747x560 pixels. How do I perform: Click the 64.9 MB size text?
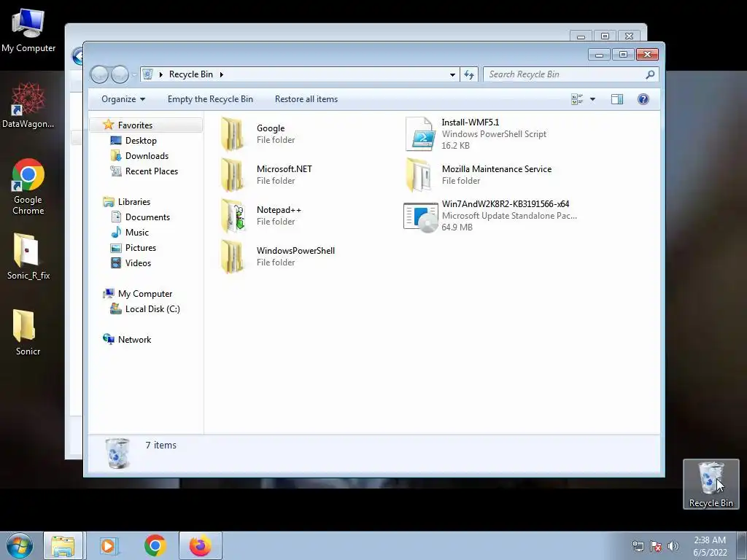click(x=457, y=227)
